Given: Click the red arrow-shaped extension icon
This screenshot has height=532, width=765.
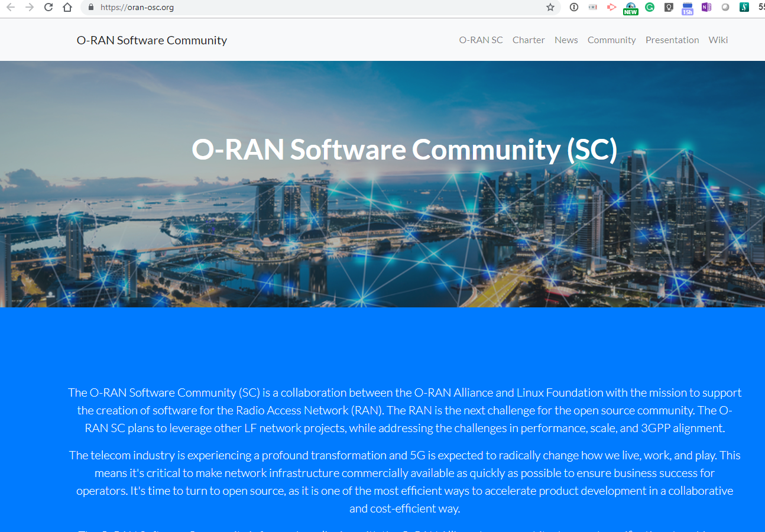Looking at the screenshot, I should 612,7.
